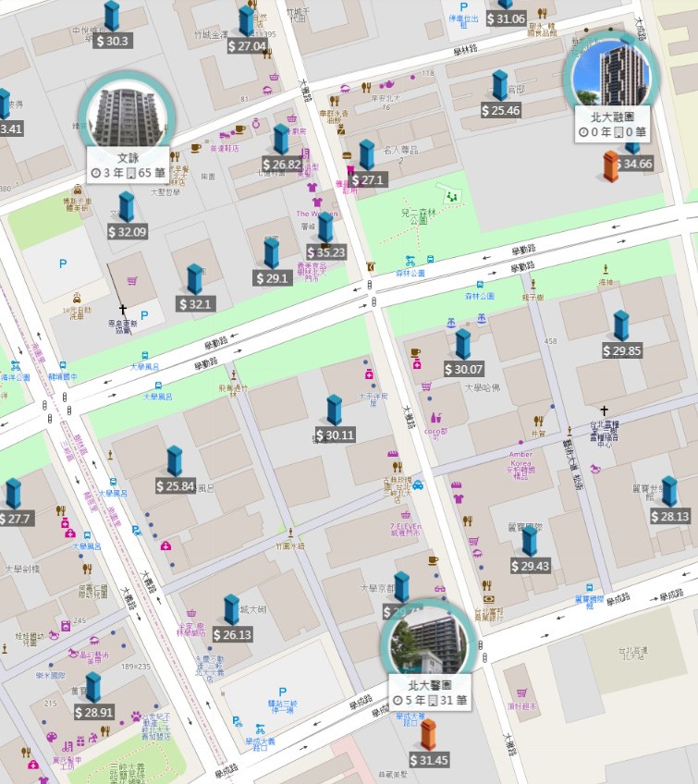
Task: Select the orange building marker near $34.66
Action: pyautogui.click(x=610, y=166)
